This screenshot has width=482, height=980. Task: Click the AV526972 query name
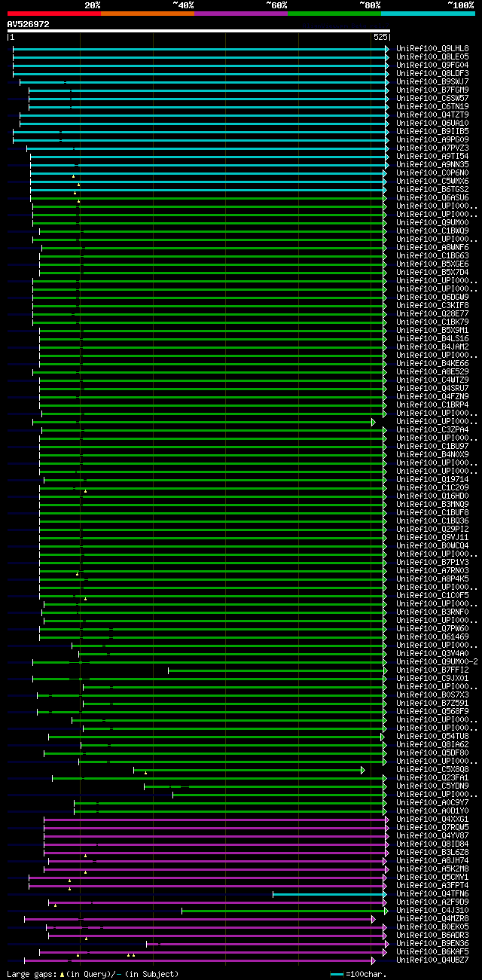click(x=29, y=24)
